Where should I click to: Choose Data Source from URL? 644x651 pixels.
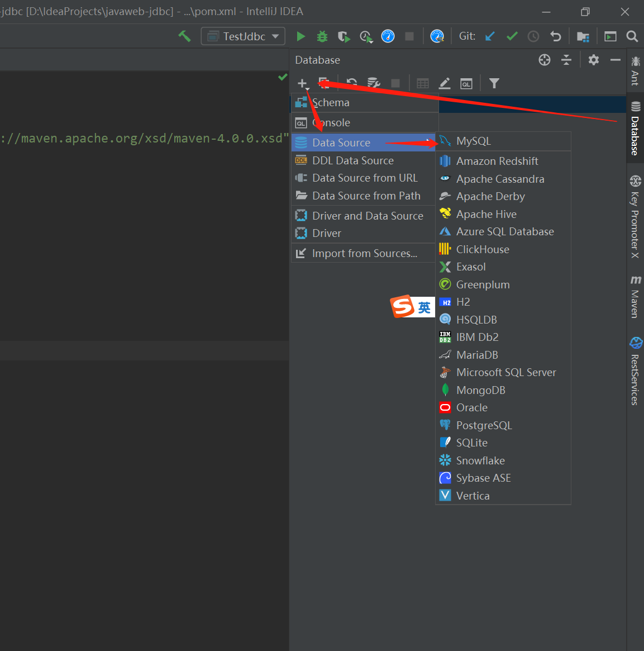point(364,178)
